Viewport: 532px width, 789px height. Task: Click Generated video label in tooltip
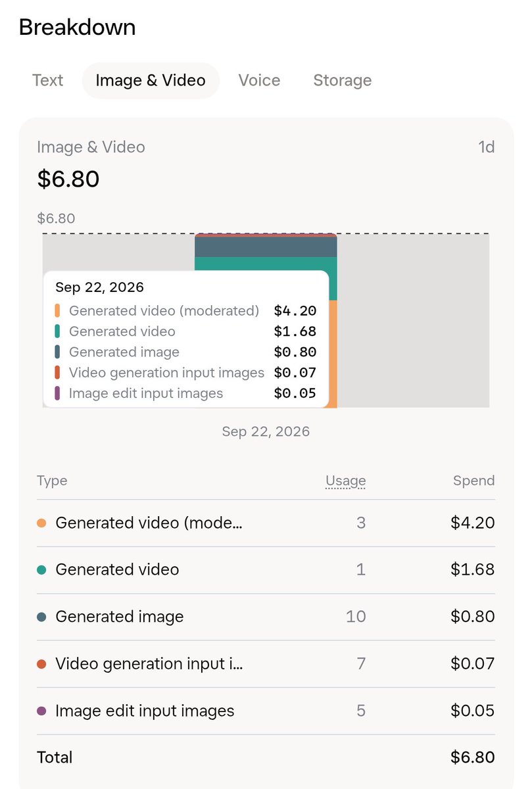[x=122, y=331]
